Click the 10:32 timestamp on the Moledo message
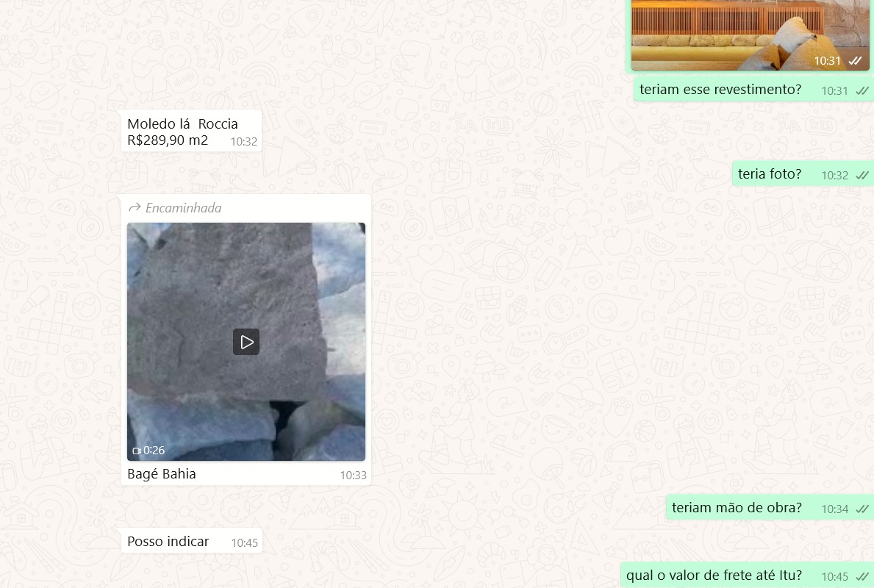This screenshot has width=874, height=588. 244,142
